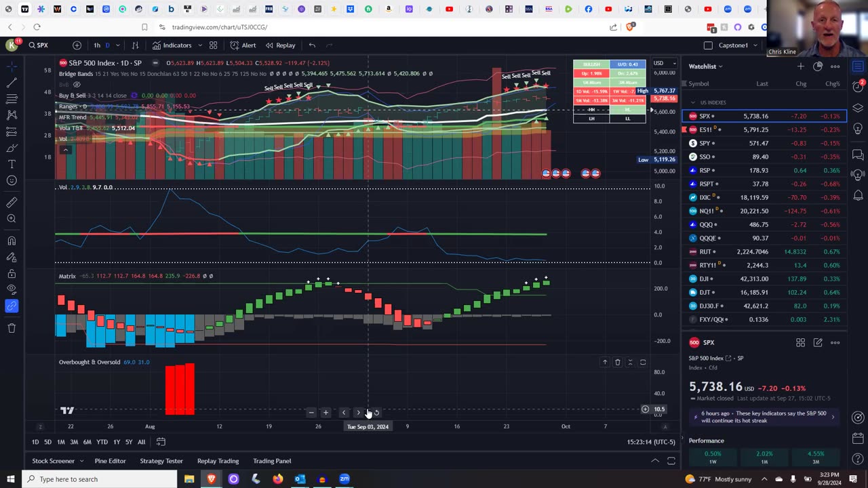
Task: Select the crosshair cursor tool
Action: tap(12, 66)
